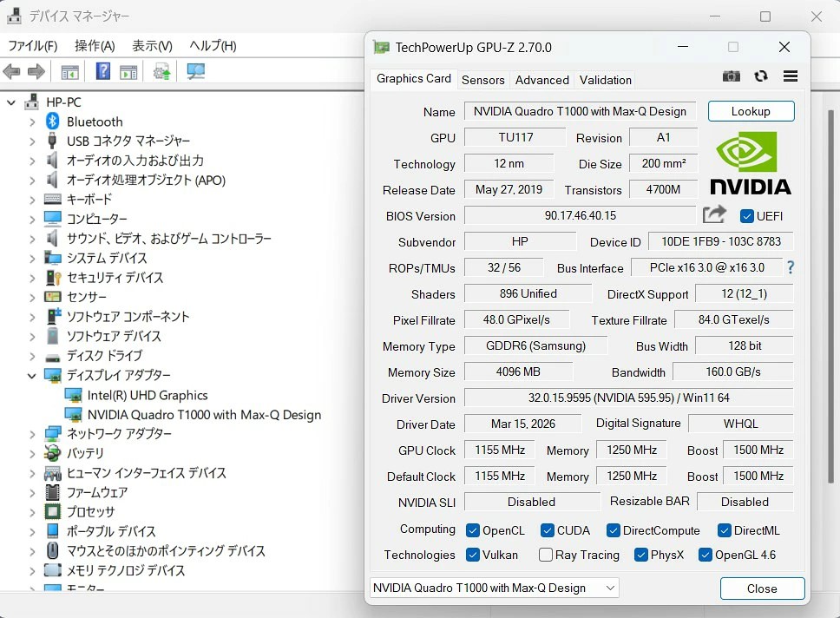
Task: Toggle the OpenCL checkbox
Action: pyautogui.click(x=472, y=530)
